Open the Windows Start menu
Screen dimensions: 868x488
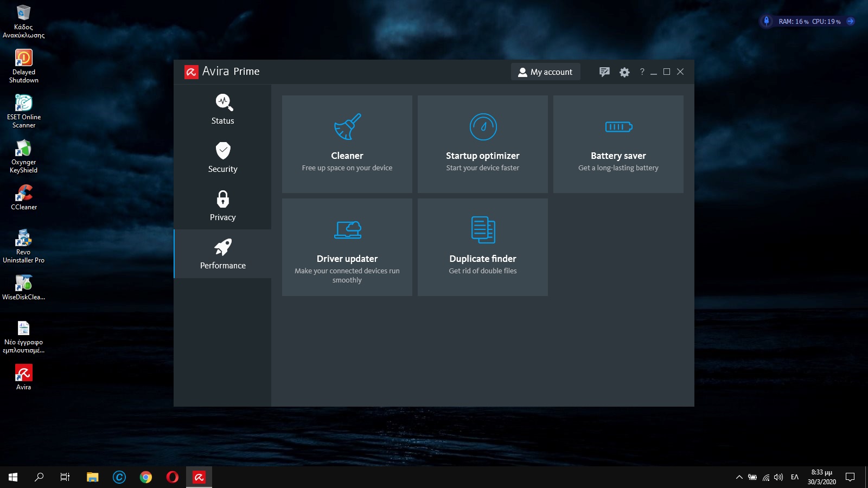coord(13,477)
